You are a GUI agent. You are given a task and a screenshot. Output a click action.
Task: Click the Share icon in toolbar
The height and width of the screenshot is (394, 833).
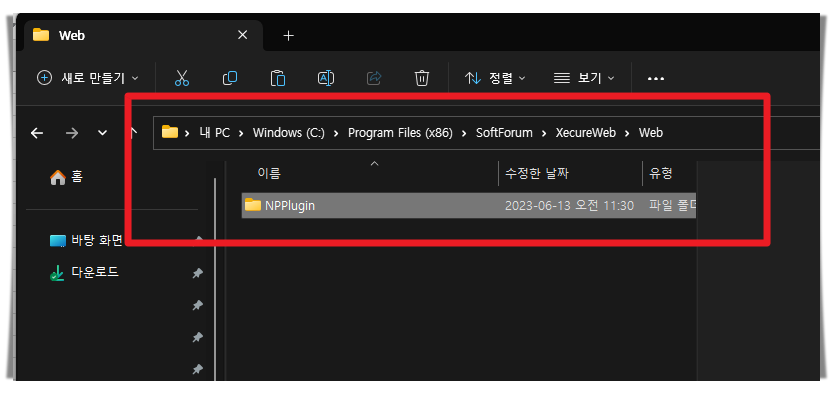[x=374, y=78]
